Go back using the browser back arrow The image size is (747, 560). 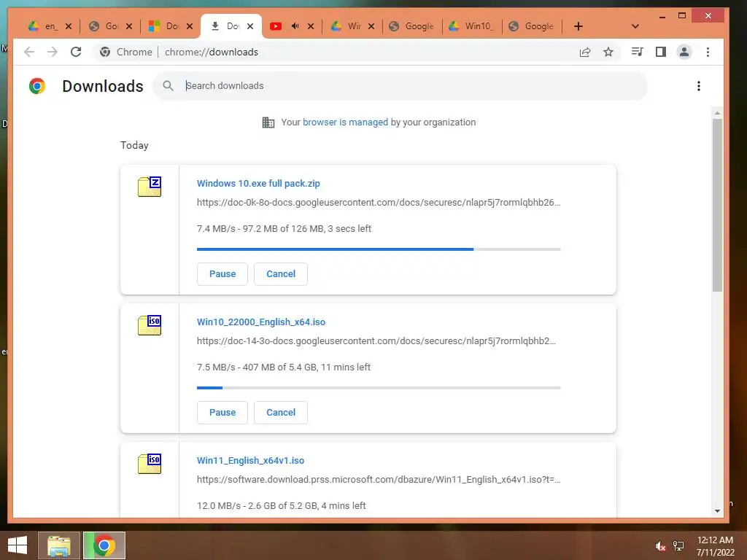tap(29, 52)
